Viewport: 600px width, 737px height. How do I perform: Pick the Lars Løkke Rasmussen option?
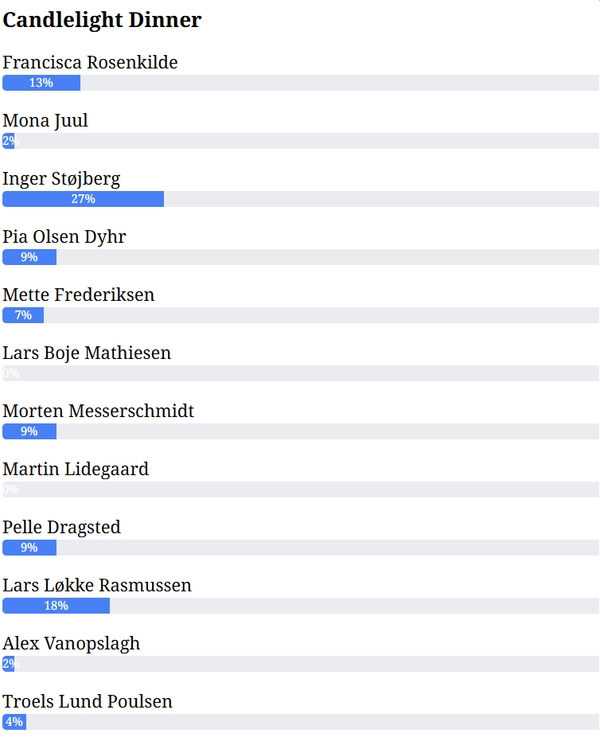click(97, 585)
